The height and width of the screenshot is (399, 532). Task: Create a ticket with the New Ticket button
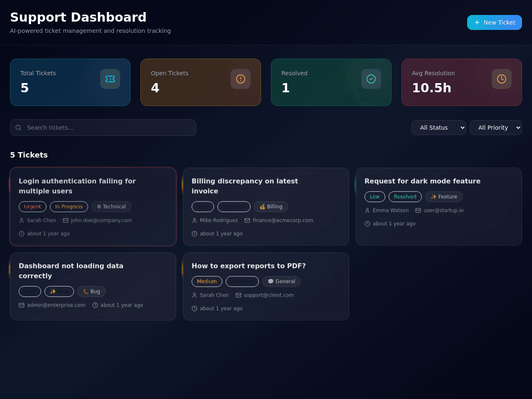(495, 22)
